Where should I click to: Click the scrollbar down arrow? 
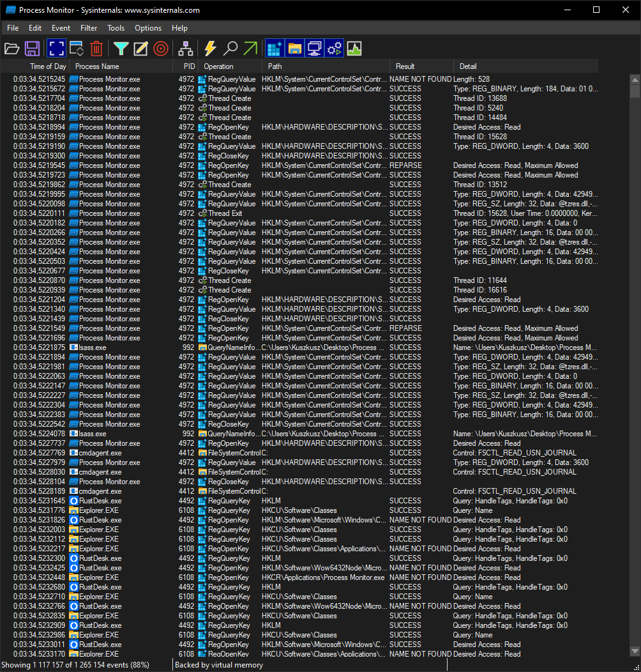coord(635,652)
